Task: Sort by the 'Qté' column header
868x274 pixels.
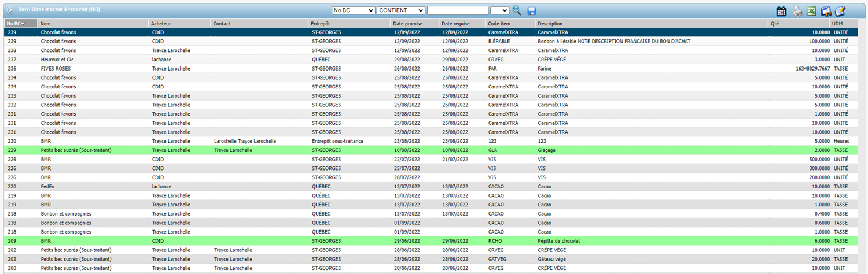Action: 800,23
